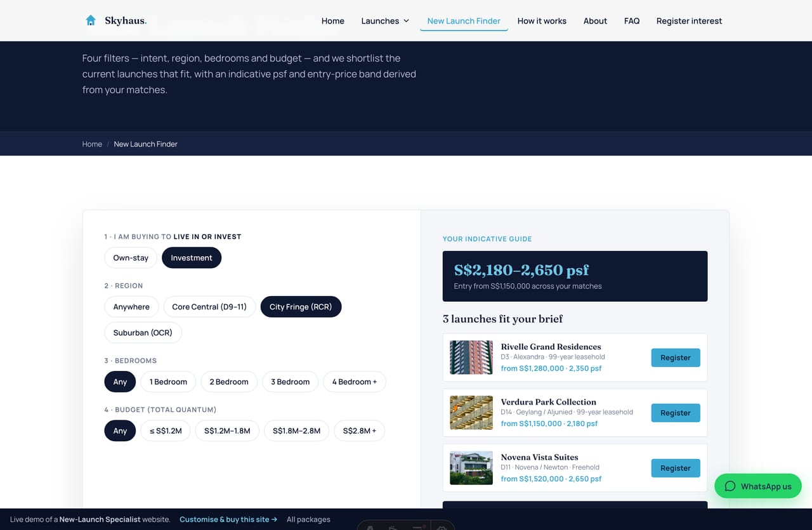
Task: Click the Home breadcrumb link
Action: [92, 144]
